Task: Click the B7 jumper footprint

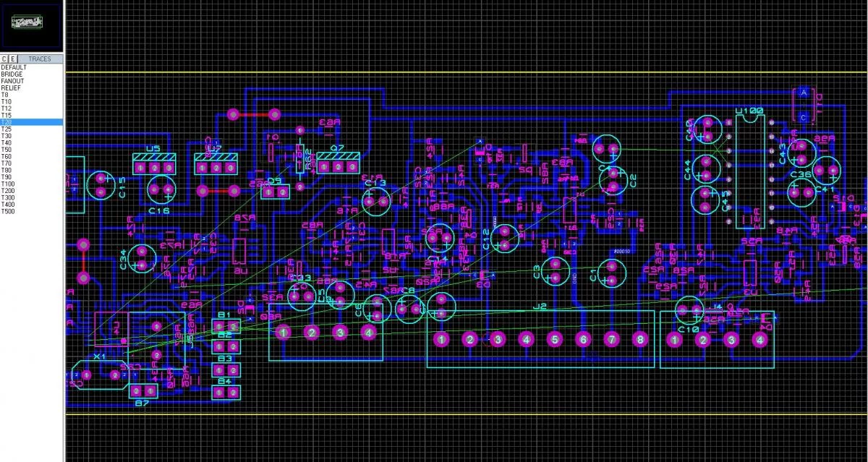Action: pos(143,391)
